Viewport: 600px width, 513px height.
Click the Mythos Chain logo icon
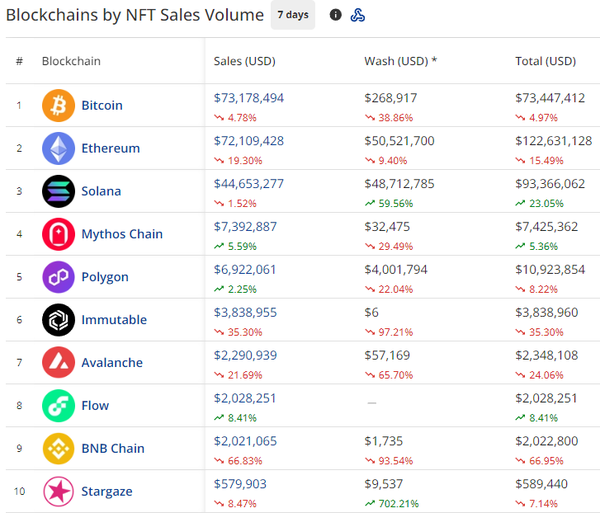tap(58, 234)
